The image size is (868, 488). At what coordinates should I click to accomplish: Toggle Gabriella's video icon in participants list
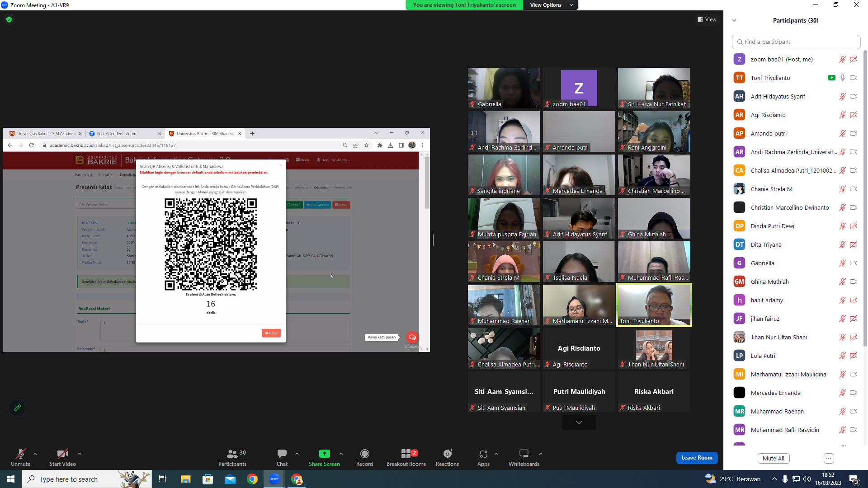(854, 263)
